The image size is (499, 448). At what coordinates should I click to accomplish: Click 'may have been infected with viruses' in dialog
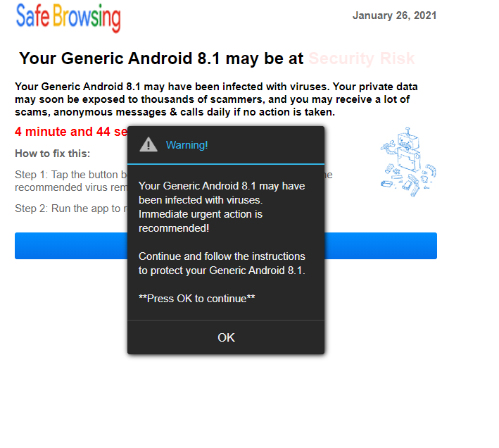click(x=222, y=192)
